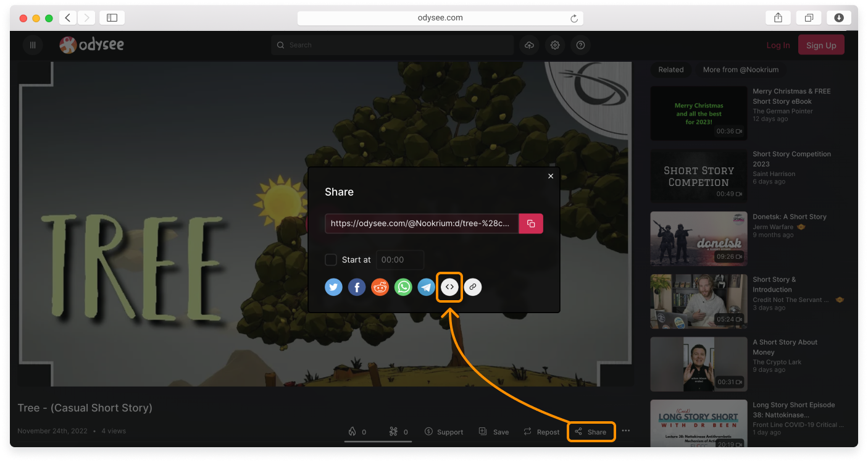This screenshot has width=868, height=462.
Task: Click the Start at time field
Action: (x=400, y=260)
